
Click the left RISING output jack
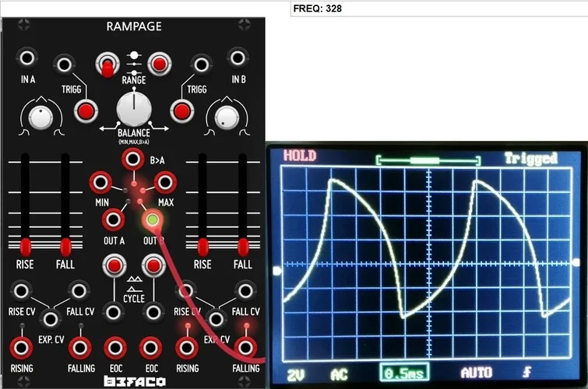[21, 348]
